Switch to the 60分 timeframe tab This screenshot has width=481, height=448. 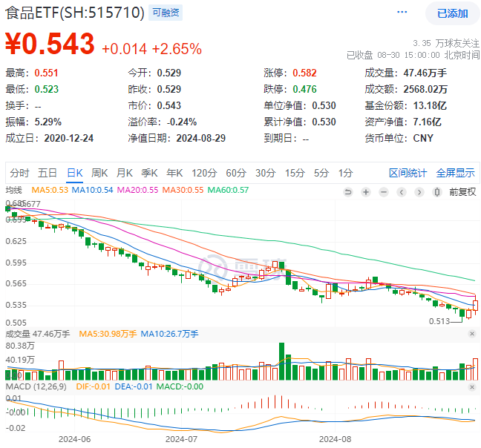[235, 173]
